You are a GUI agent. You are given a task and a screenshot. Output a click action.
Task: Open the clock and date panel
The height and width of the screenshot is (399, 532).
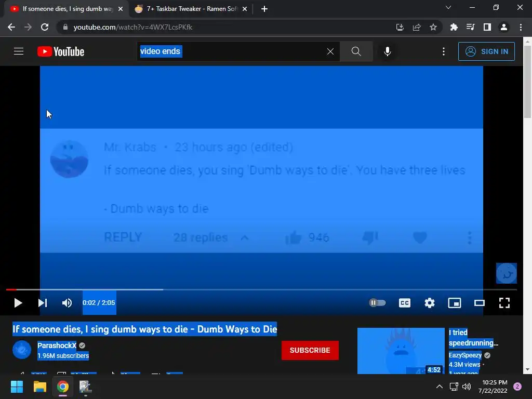(x=493, y=387)
